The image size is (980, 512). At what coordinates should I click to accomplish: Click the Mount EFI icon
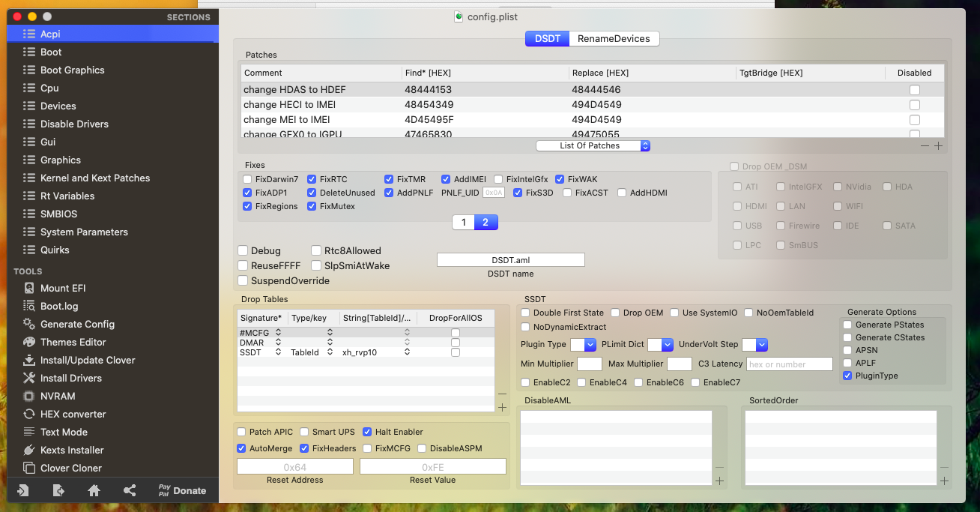29,288
